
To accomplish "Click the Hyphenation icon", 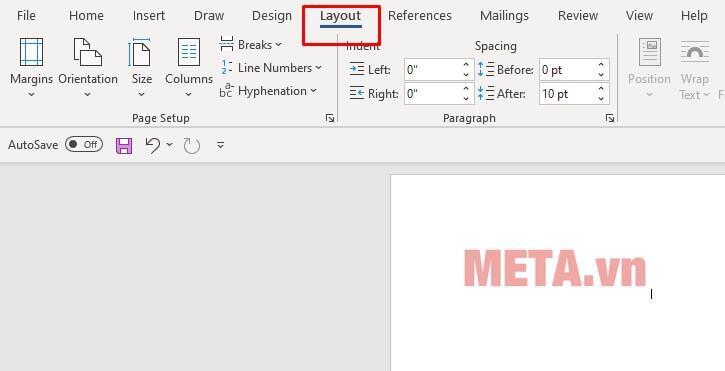I will [226, 91].
